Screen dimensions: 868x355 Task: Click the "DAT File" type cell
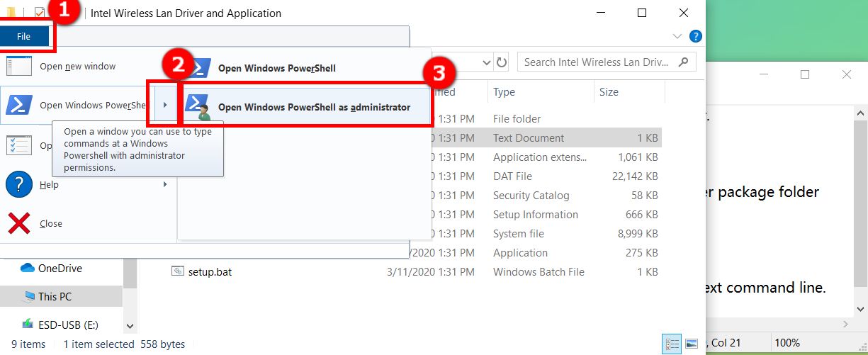click(512, 176)
